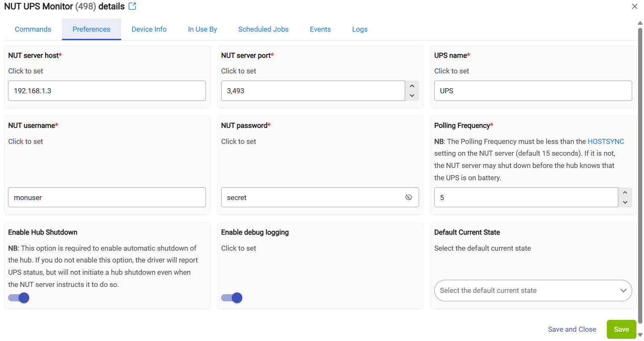Viewport: 644px width, 341px height.
Task: Close the details dialog with X
Action: pos(634,6)
